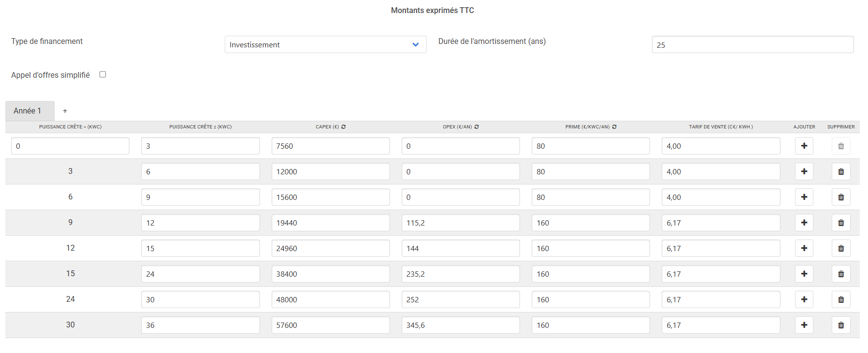
Task: Click the PRIME field in the 6–9 kWc row
Action: tap(590, 197)
